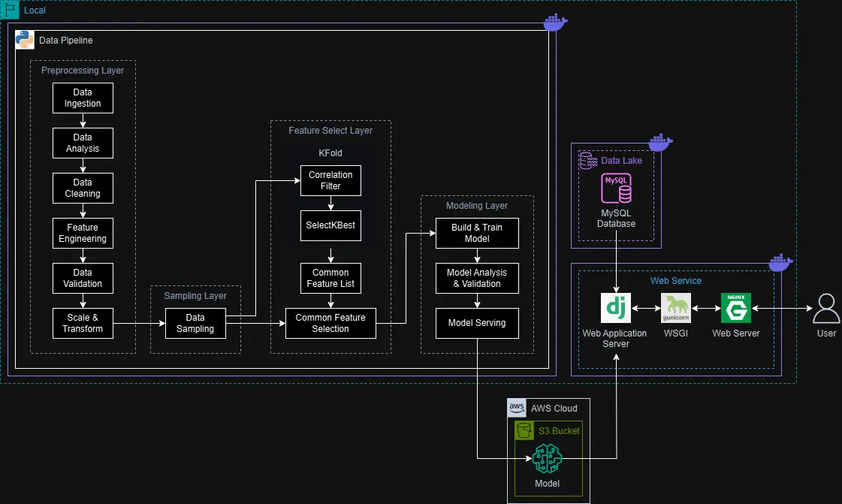842x504 pixels.
Task: Click the Local flag icon
Action: point(10,10)
